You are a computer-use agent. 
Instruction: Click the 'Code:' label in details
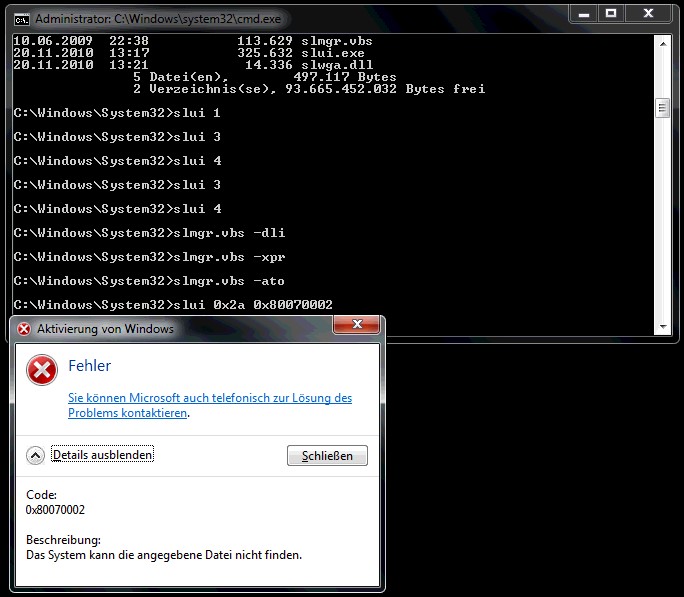click(x=41, y=495)
